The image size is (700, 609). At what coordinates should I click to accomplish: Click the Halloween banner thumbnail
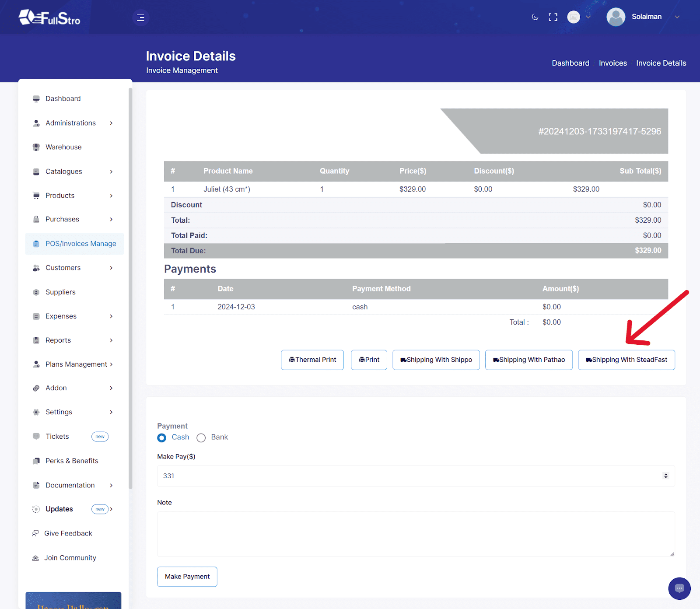[x=73, y=600]
